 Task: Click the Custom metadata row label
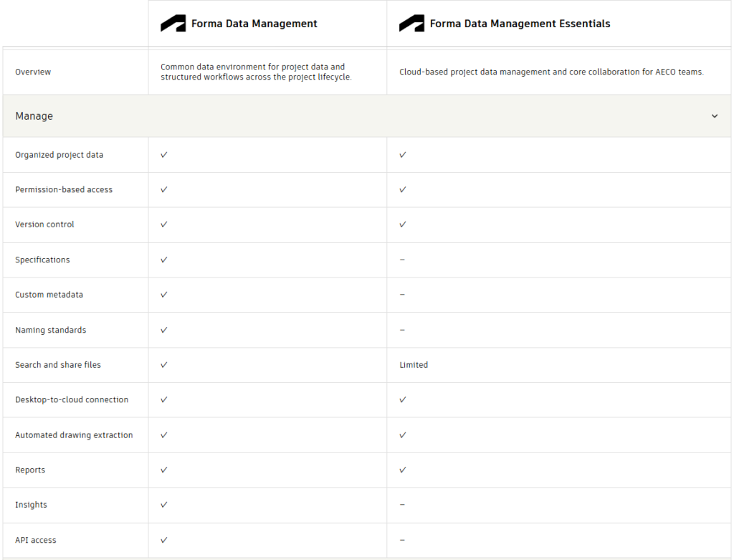click(49, 295)
